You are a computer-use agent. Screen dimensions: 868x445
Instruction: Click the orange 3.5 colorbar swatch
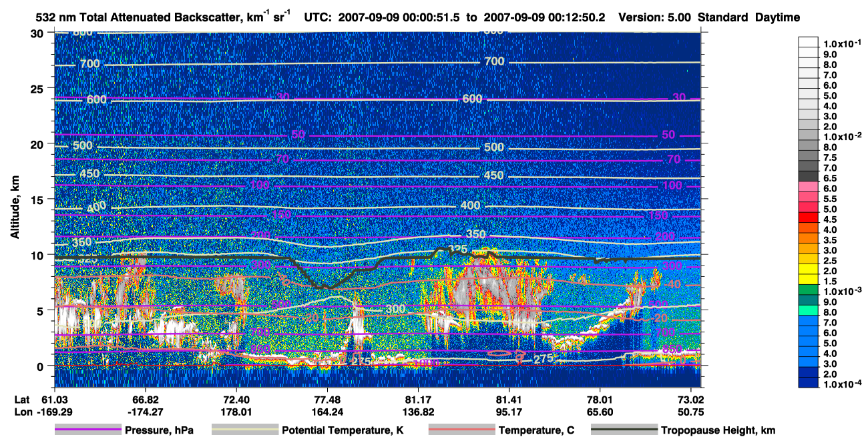(x=809, y=240)
